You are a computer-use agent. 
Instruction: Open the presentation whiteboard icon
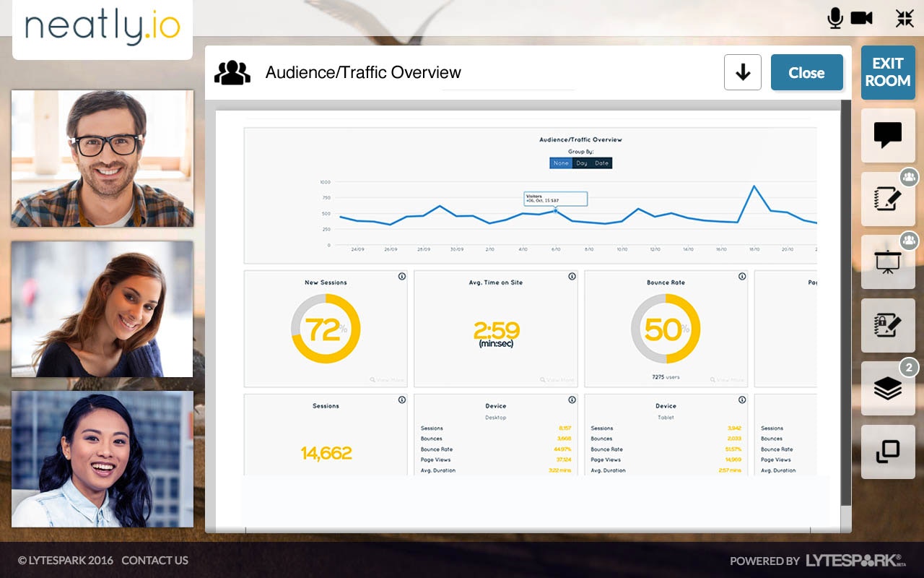(x=888, y=262)
